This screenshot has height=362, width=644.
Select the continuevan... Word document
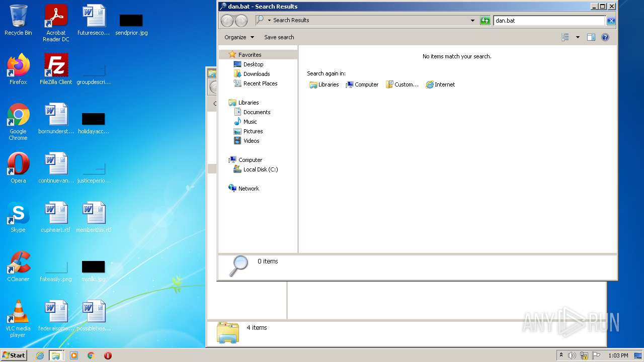(56, 168)
